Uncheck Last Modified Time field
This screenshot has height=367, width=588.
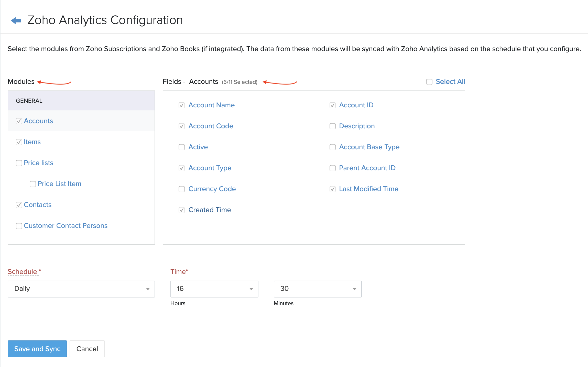pyautogui.click(x=332, y=189)
